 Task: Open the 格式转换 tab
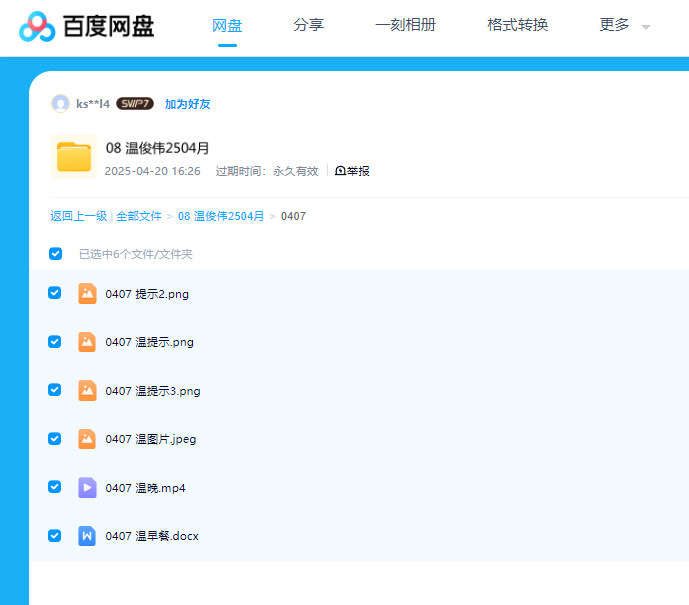tap(517, 26)
